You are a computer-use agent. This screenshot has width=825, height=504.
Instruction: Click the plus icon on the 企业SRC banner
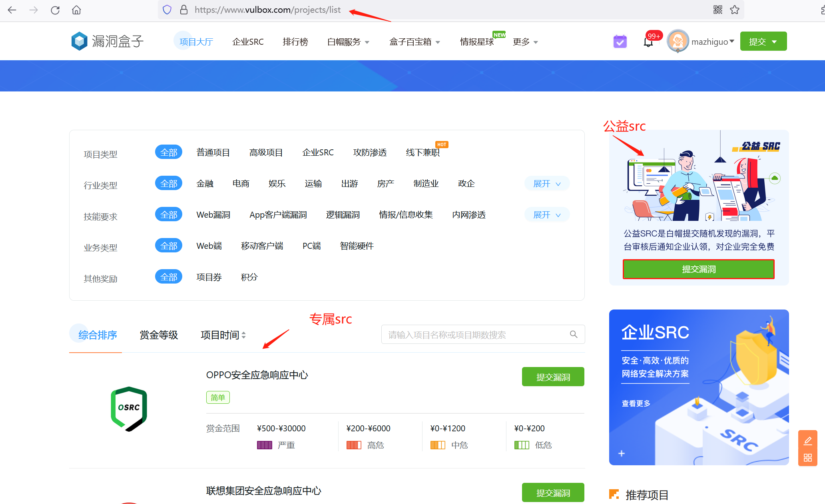click(622, 453)
